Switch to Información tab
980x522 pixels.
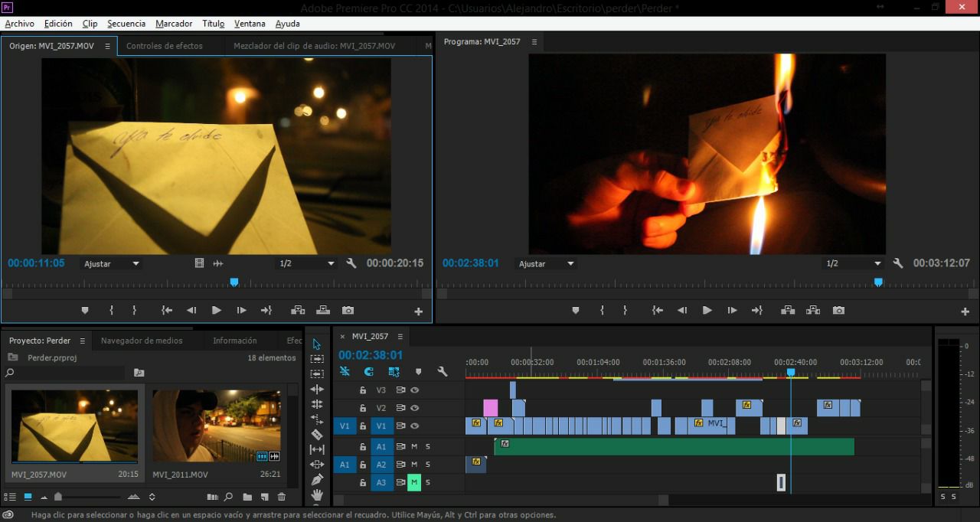235,341
